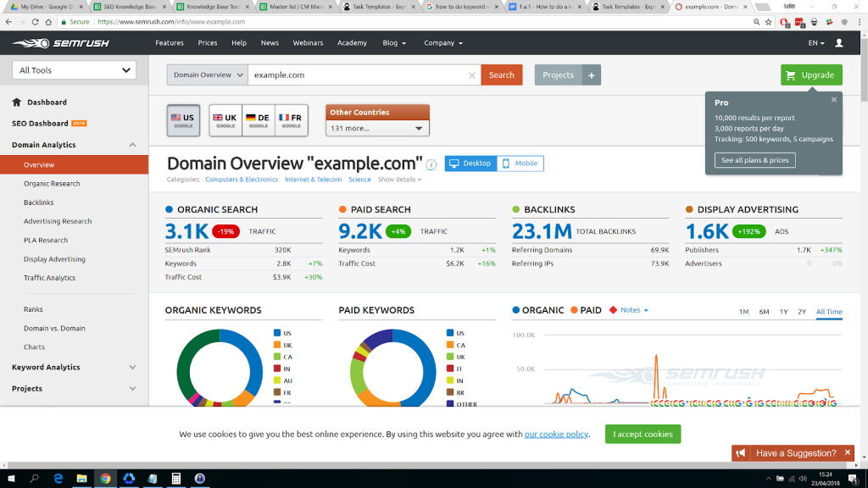
Task: Open the Blog dropdown menu
Action: click(x=394, y=43)
